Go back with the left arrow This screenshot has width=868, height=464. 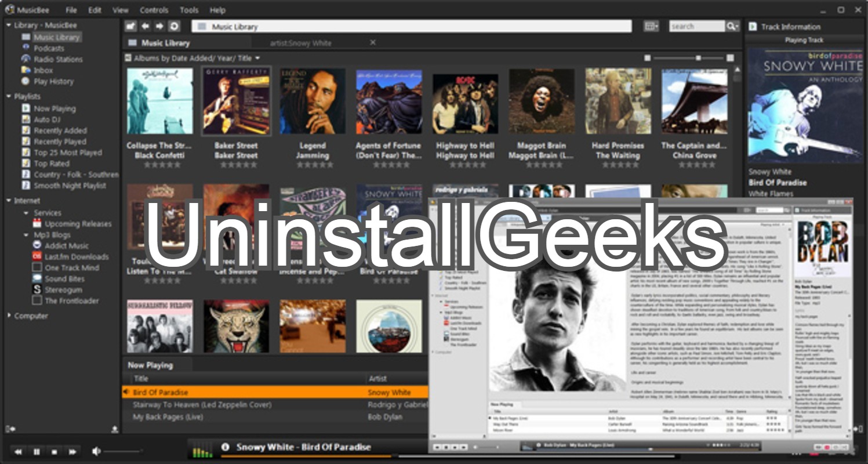145,26
